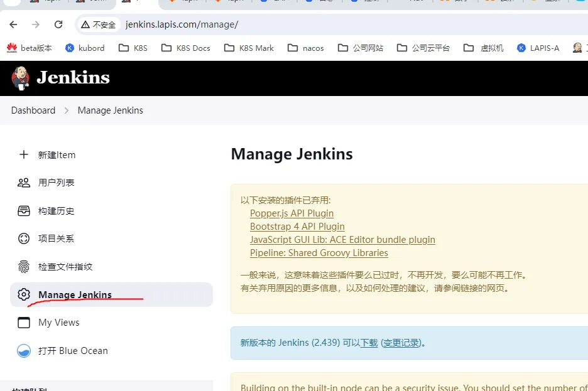
Task: Open Bootstrap 4 API Plugin link
Action: click(x=297, y=227)
